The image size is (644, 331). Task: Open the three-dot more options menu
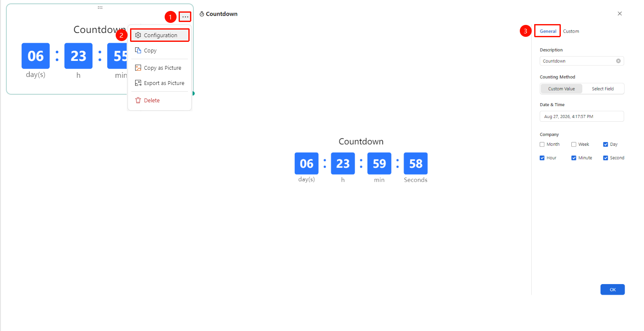click(185, 17)
